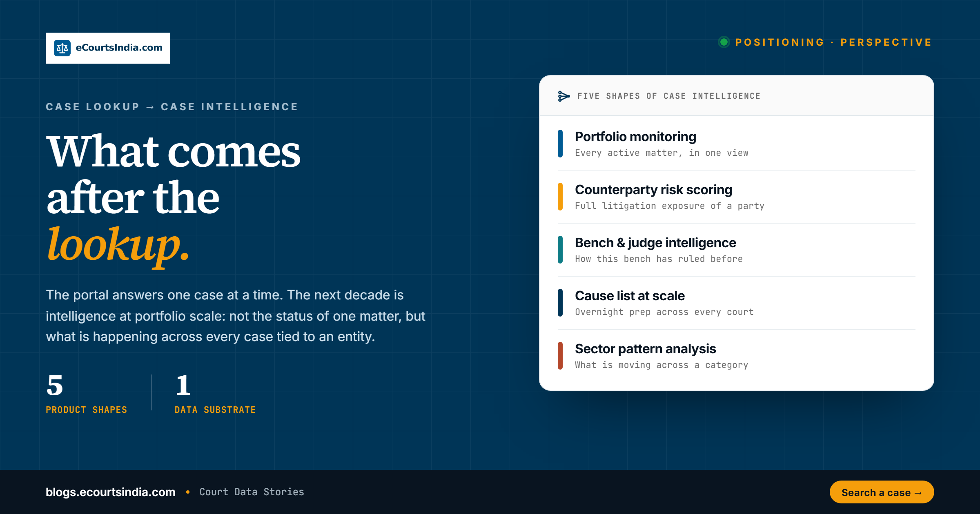Click 'DATA SUBSTRATE' label
This screenshot has width=980, height=514.
tap(215, 410)
